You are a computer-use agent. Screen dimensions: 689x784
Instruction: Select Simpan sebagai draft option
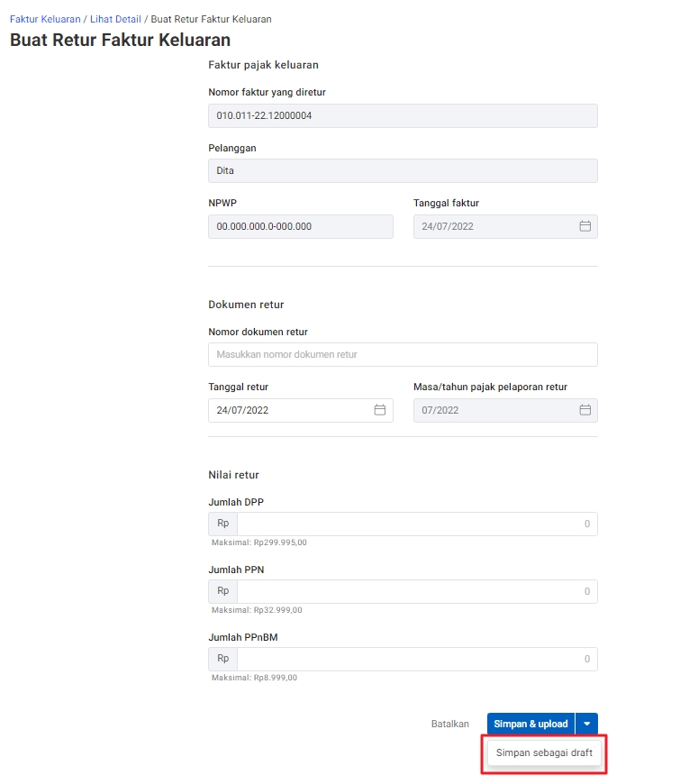pyautogui.click(x=544, y=752)
